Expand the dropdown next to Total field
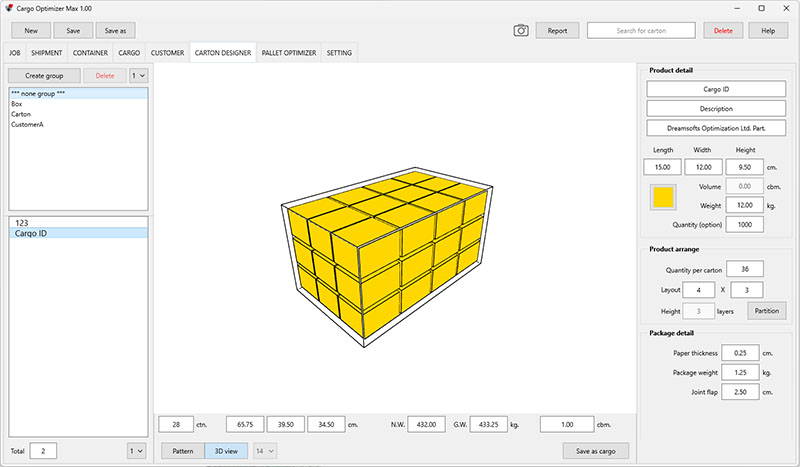Image resolution: width=800 pixels, height=467 pixels. point(136,451)
